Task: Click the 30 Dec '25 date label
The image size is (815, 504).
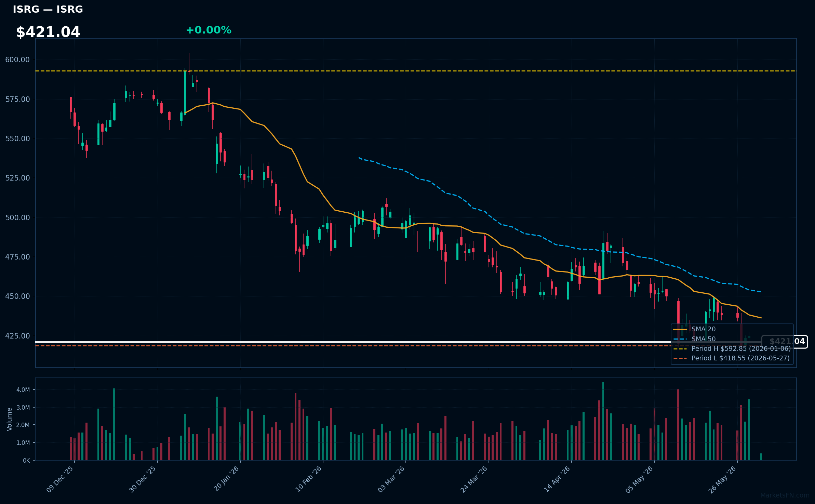Action: [143, 479]
